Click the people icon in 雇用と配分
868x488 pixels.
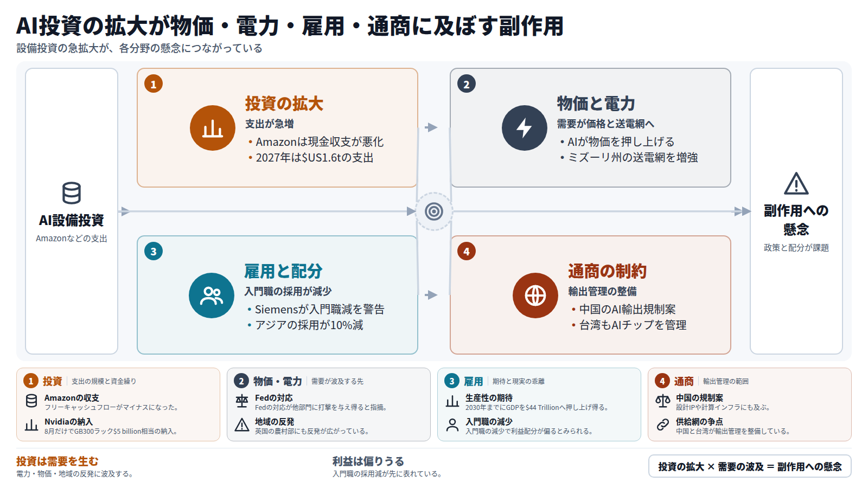tap(212, 296)
